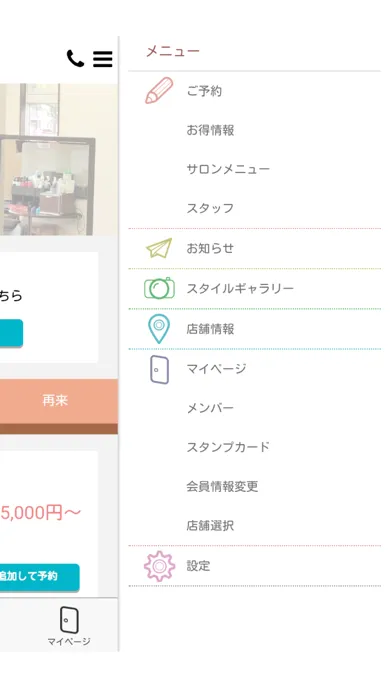
Task: Tap the マイページ icon in bottom bar
Action: 69,625
